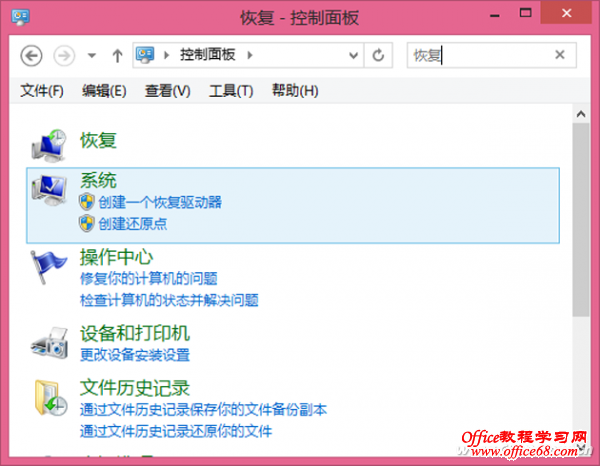This screenshot has width=600, height=466.
Task: Open 创建还原点 link
Action: pos(133,223)
